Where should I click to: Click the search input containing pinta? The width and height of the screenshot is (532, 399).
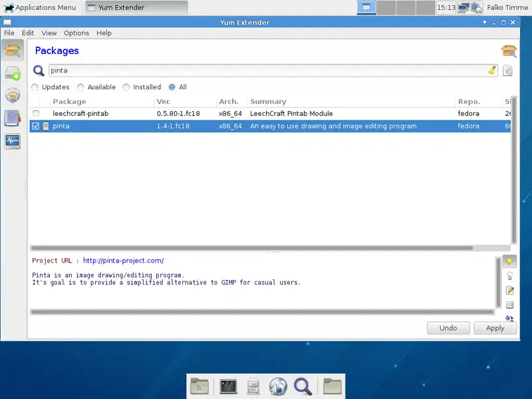tap(273, 70)
